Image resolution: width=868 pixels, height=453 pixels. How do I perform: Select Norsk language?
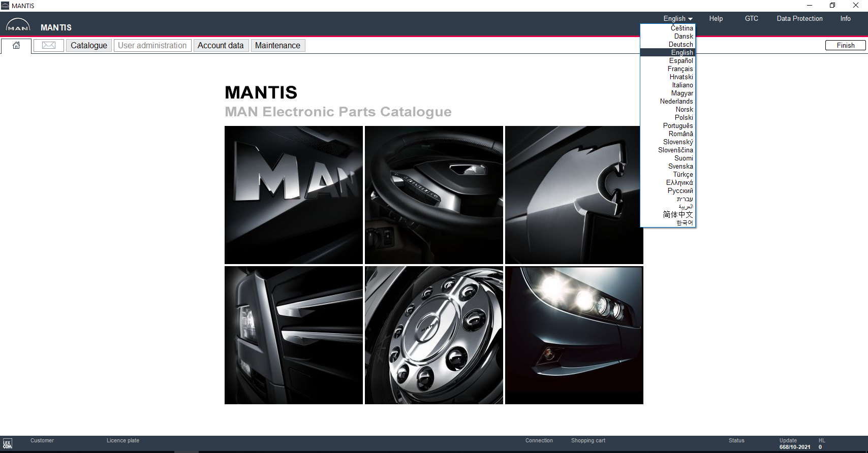point(668,109)
